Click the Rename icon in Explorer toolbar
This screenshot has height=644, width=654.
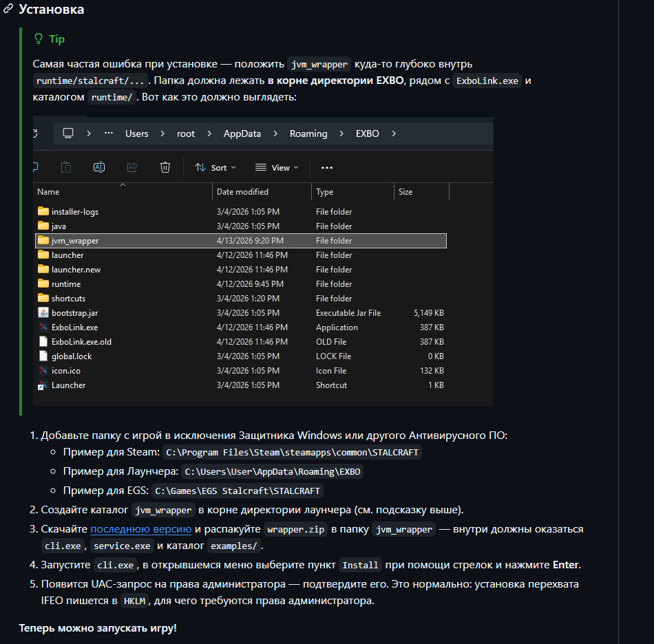point(99,167)
